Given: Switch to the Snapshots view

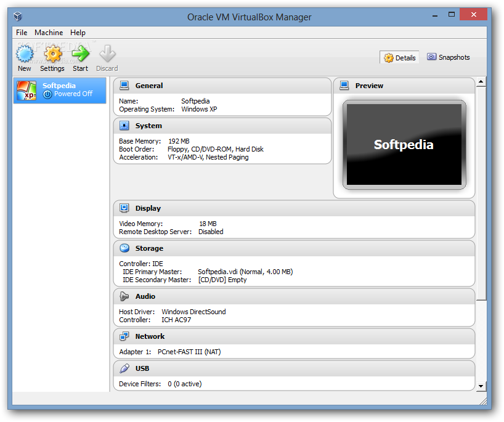Looking at the screenshot, I should coord(449,57).
